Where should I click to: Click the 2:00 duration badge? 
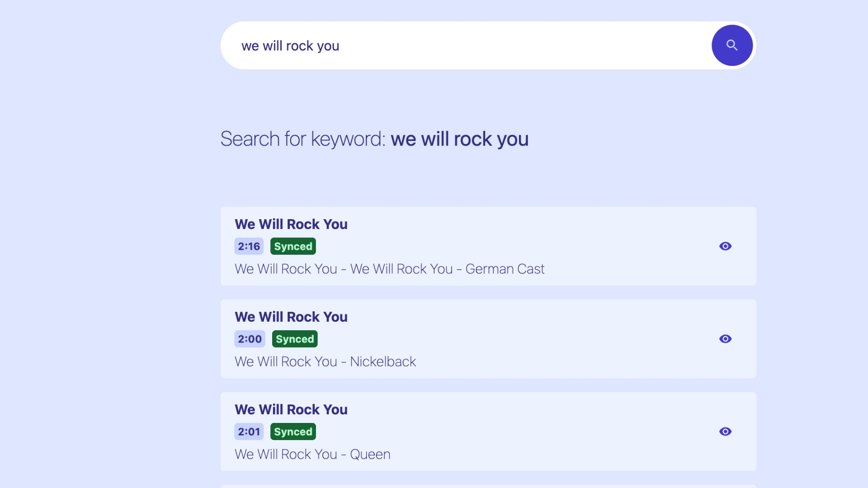pyautogui.click(x=249, y=339)
